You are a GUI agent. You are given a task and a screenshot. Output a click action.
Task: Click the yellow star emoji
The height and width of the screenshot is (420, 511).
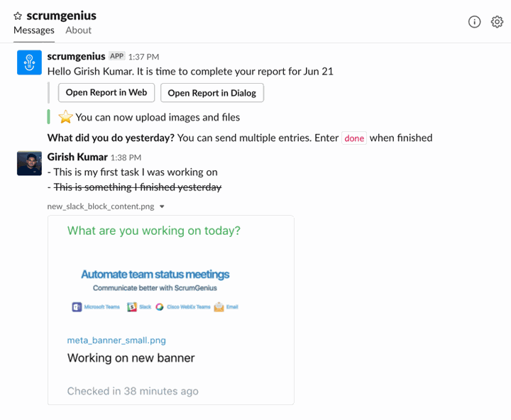[x=65, y=117]
